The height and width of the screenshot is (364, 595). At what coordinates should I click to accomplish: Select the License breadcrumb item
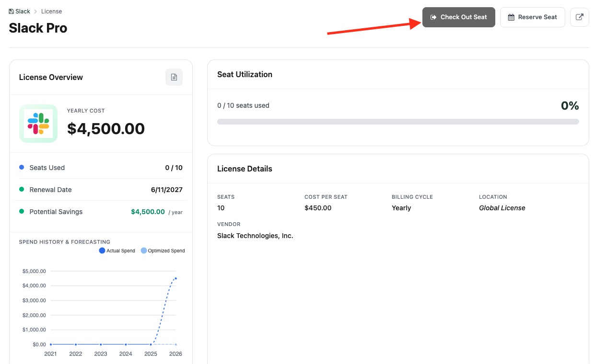tap(51, 11)
